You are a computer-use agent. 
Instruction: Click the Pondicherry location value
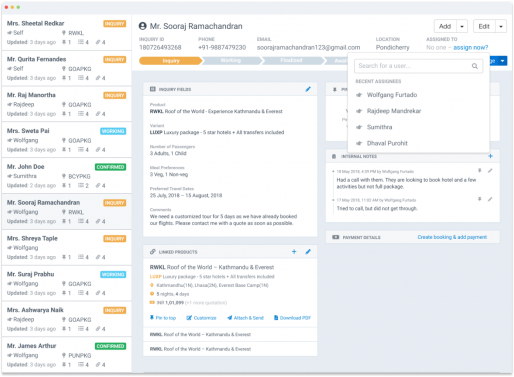[x=393, y=47]
